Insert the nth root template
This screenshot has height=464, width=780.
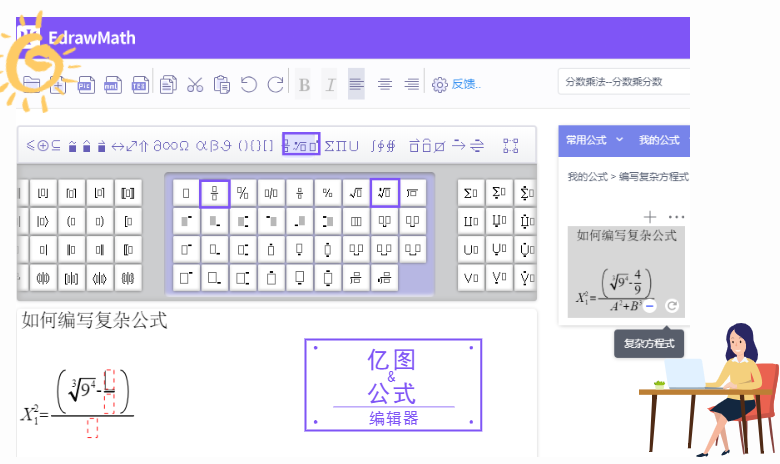[x=385, y=193]
